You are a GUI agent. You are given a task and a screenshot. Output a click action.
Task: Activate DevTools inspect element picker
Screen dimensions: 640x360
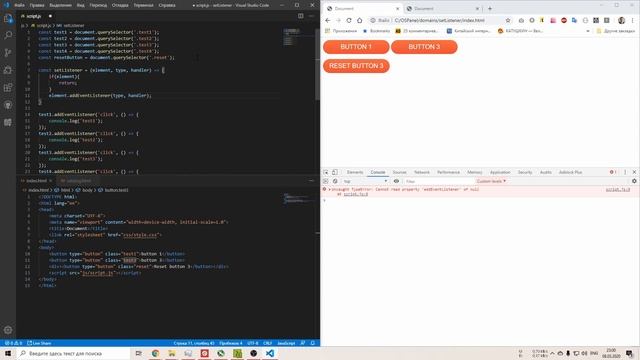[326, 172]
